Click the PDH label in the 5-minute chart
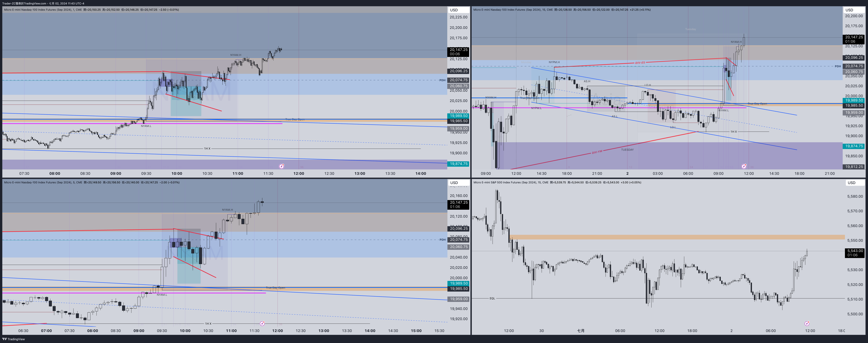 442,240
